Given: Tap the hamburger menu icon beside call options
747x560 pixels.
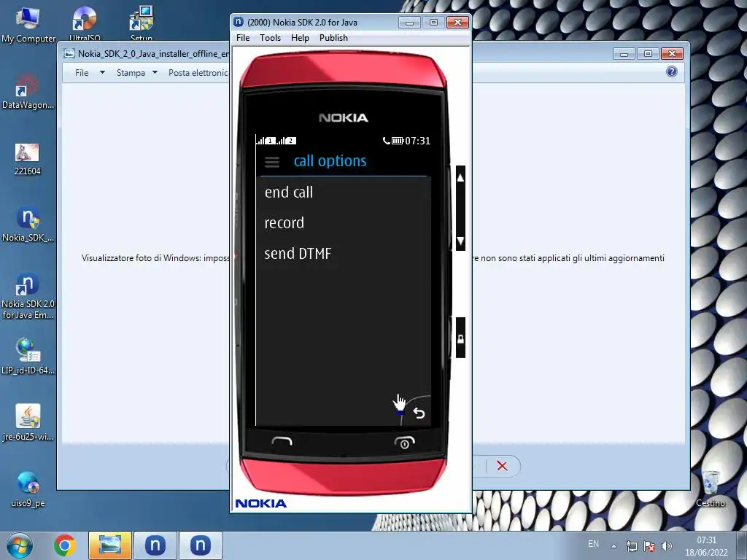Looking at the screenshot, I should click(272, 162).
